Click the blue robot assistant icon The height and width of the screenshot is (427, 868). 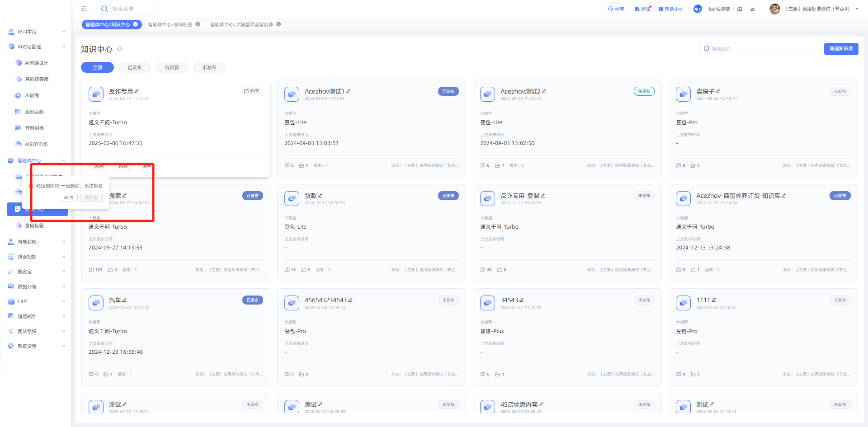(698, 9)
